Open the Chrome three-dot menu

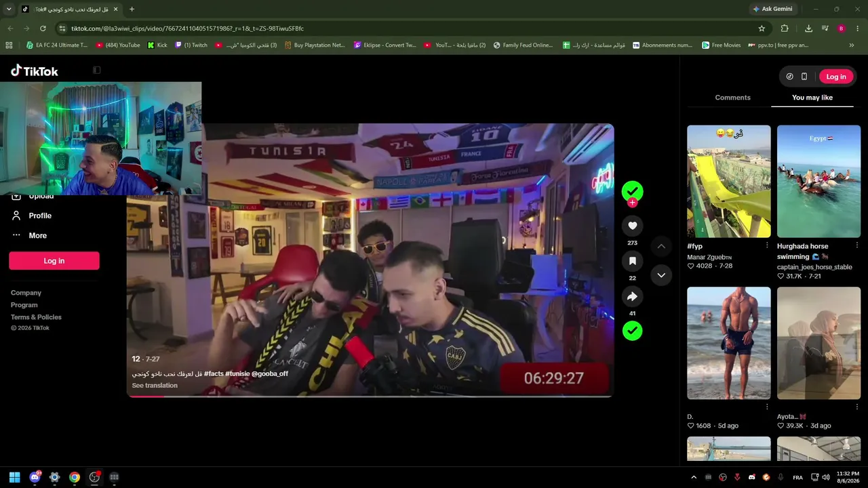[x=858, y=28]
